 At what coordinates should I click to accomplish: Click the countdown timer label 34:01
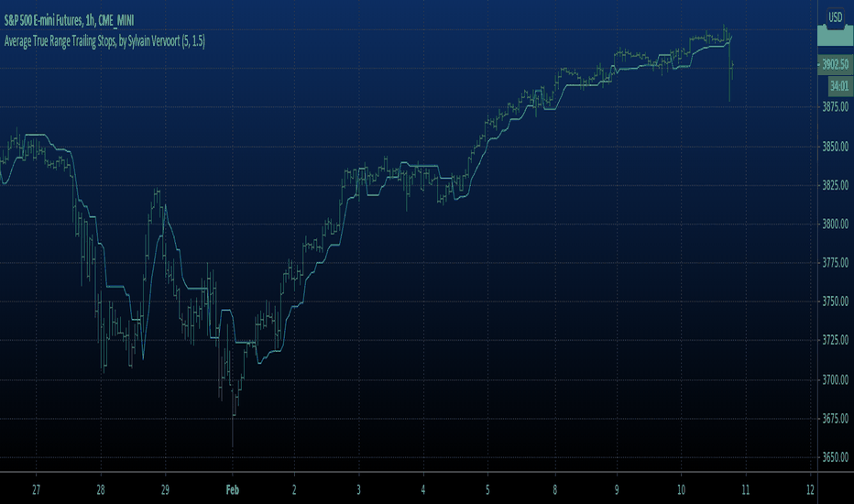point(838,85)
